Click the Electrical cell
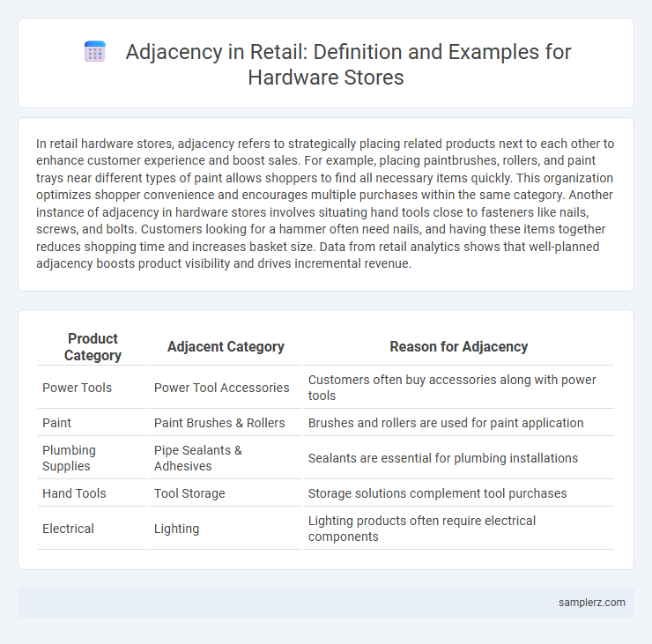 93,529
